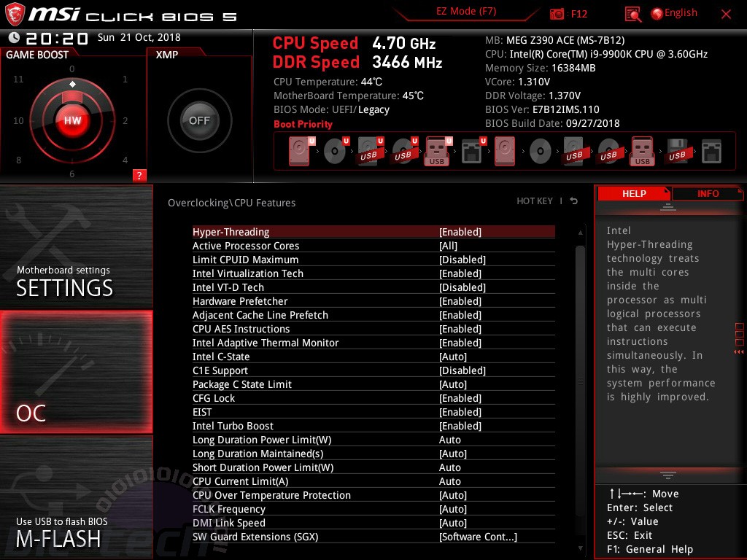The width and height of the screenshot is (747, 560).
Task: Open the OC overclocking menu
Action: click(76, 372)
